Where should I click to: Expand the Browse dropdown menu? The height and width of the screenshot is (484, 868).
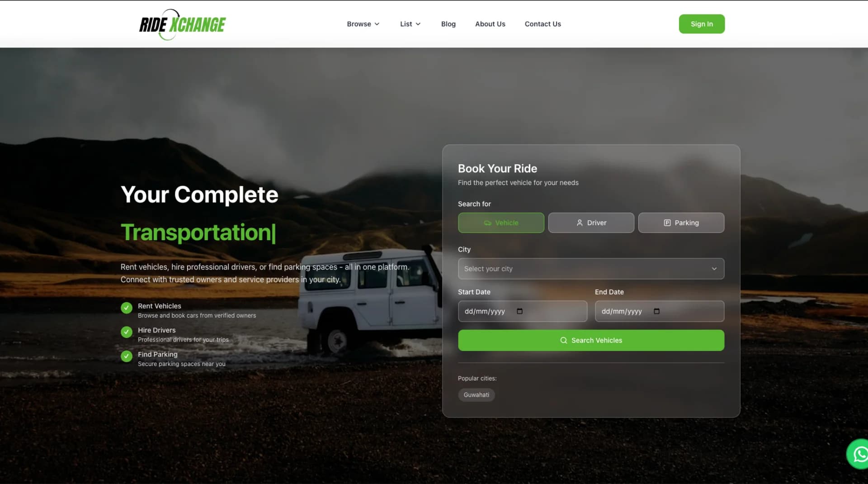363,24
